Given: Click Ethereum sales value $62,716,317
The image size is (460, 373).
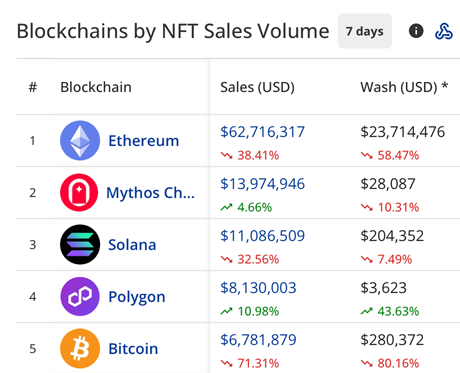Looking at the screenshot, I should coord(262,132).
